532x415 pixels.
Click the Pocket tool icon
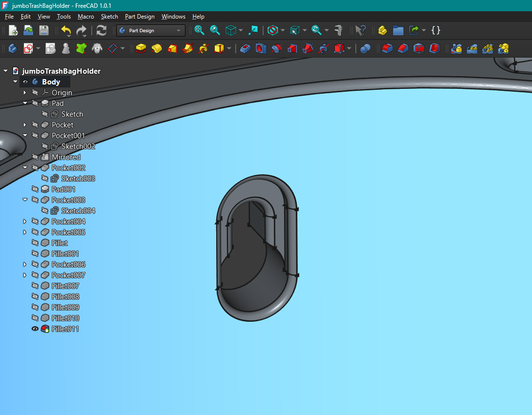click(x=245, y=48)
